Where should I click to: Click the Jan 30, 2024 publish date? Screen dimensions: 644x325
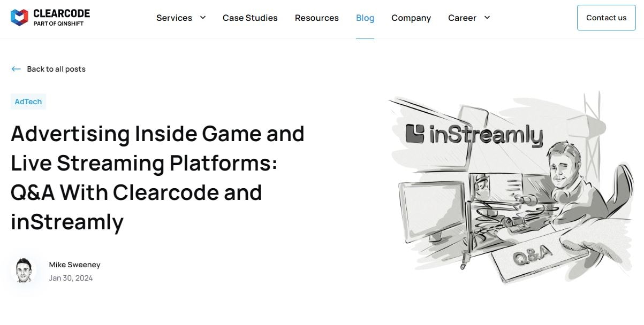(71, 278)
